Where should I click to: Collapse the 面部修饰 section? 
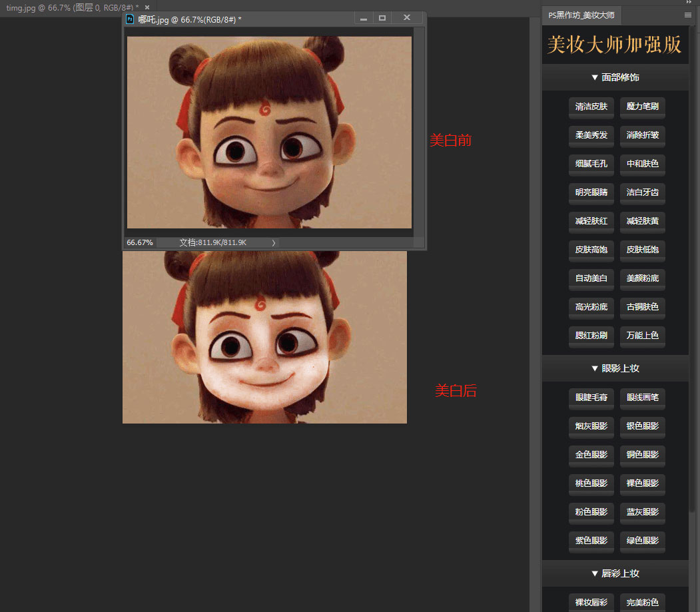pyautogui.click(x=615, y=77)
